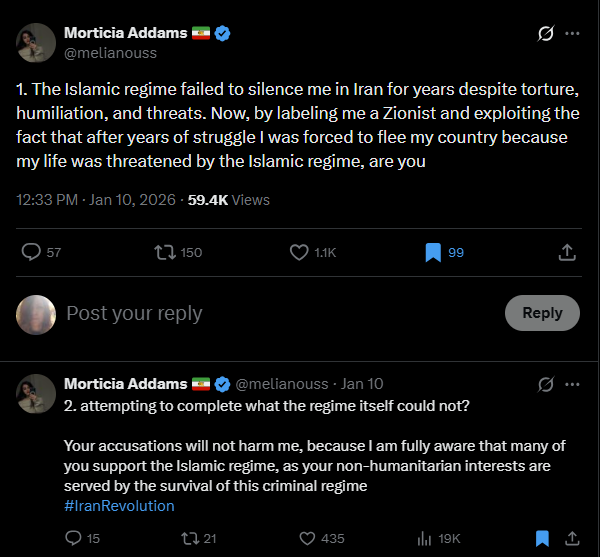
Task: Reply to the main post via comment icon
Action: pyautogui.click(x=31, y=252)
